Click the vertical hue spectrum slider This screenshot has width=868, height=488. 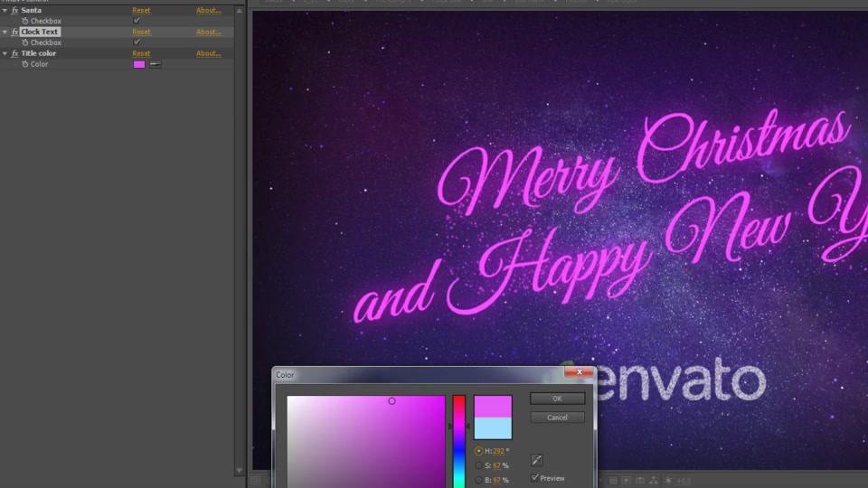(459, 442)
